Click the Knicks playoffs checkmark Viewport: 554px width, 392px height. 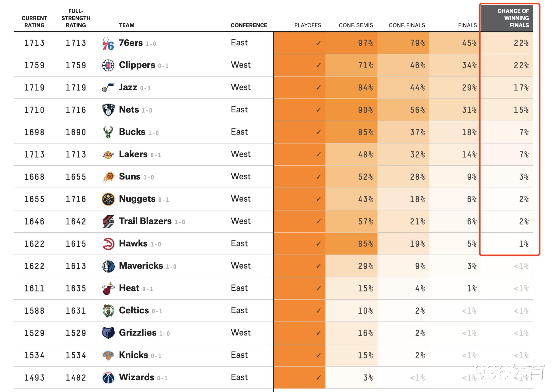pyautogui.click(x=319, y=355)
